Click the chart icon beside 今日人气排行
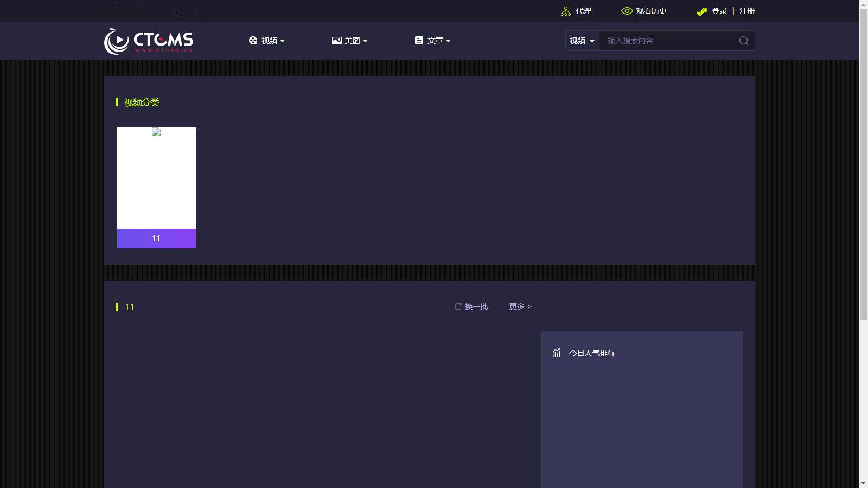This screenshot has height=488, width=868. click(557, 352)
